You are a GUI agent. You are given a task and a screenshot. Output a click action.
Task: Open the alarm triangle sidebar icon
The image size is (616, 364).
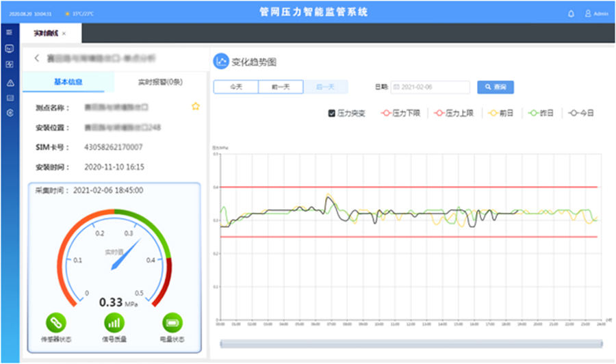tap(10, 83)
